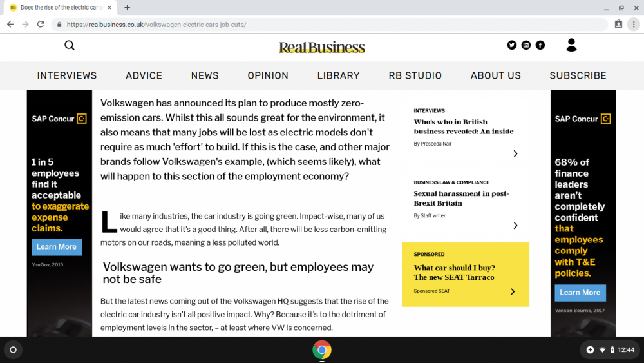Expand arrow on sponsored SEAT Tarraco card
The width and height of the screenshot is (644, 363).
click(513, 291)
